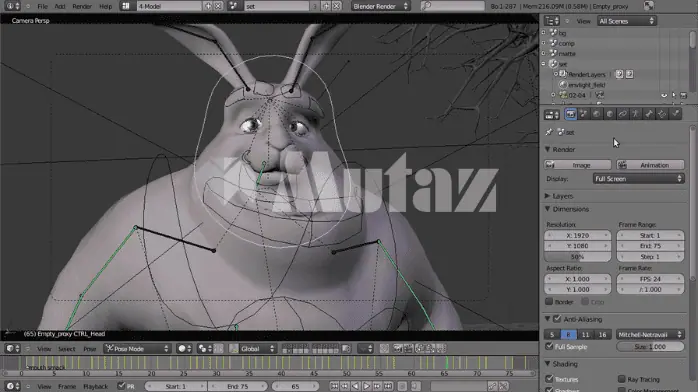Select the Blender Render engine dropdown
The image size is (698, 392).
point(381,6)
